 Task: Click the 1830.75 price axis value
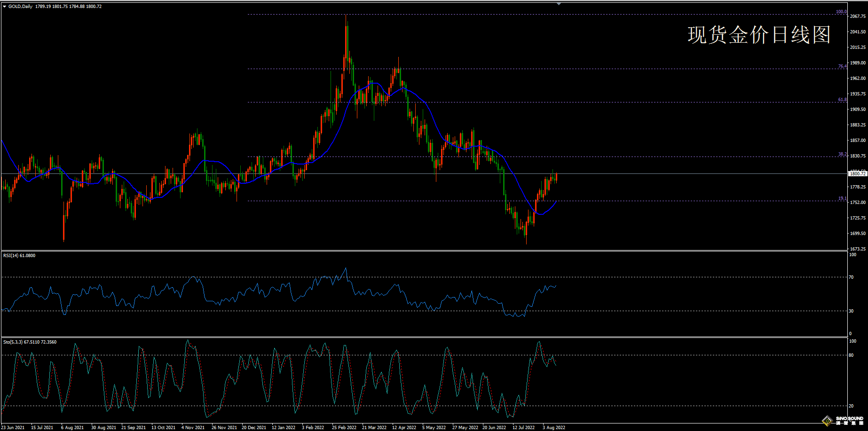pos(858,156)
